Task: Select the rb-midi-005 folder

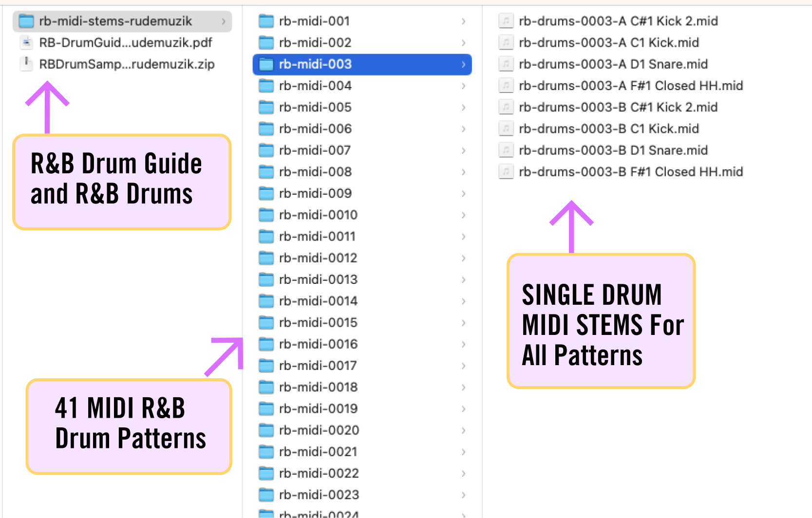Action: pos(314,107)
